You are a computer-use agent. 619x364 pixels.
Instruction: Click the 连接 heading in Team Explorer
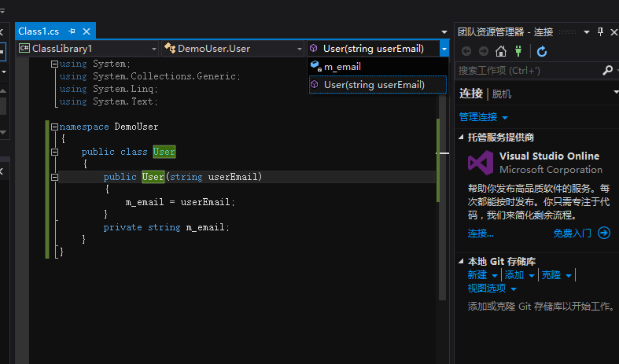[x=471, y=94]
